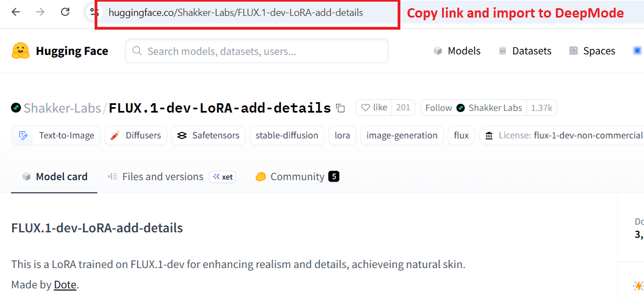Click the FLUX.1-dev-LoRA-add-details heading

pos(97,228)
